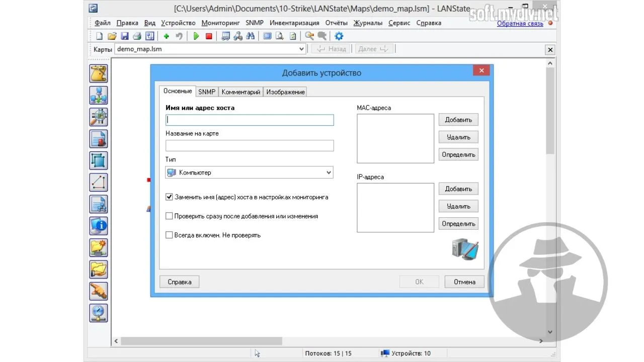
Task: Click the MAC-адреса list box
Action: (x=395, y=138)
